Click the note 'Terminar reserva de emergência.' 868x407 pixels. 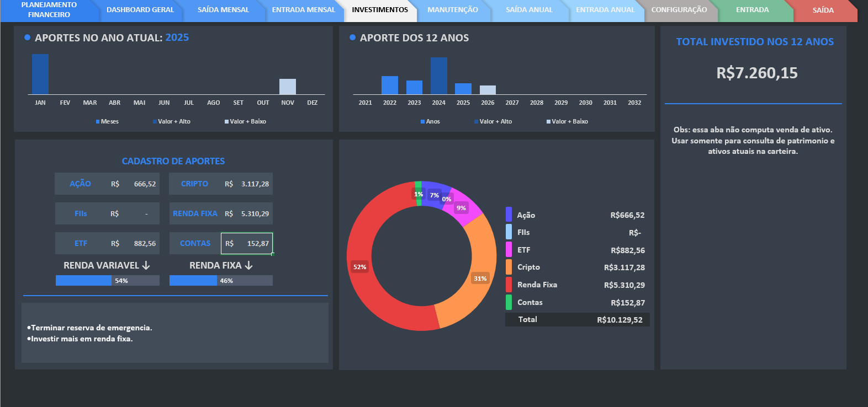(89, 328)
